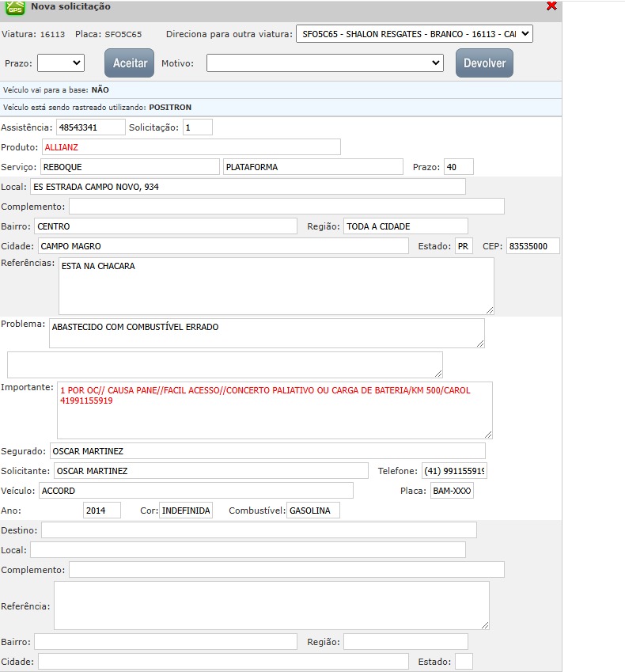Click the origin Complemento field
The width and height of the screenshot is (625, 672).
coord(286,206)
